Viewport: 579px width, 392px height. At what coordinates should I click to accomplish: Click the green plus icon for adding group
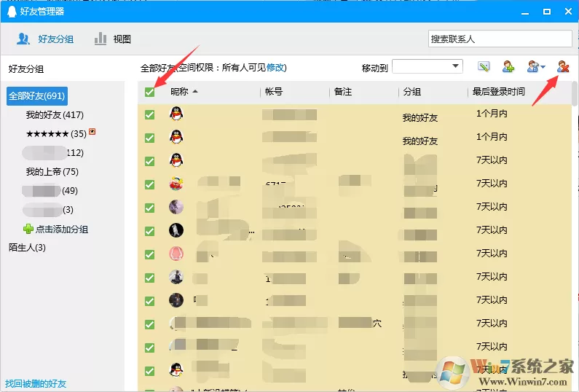tap(28, 229)
